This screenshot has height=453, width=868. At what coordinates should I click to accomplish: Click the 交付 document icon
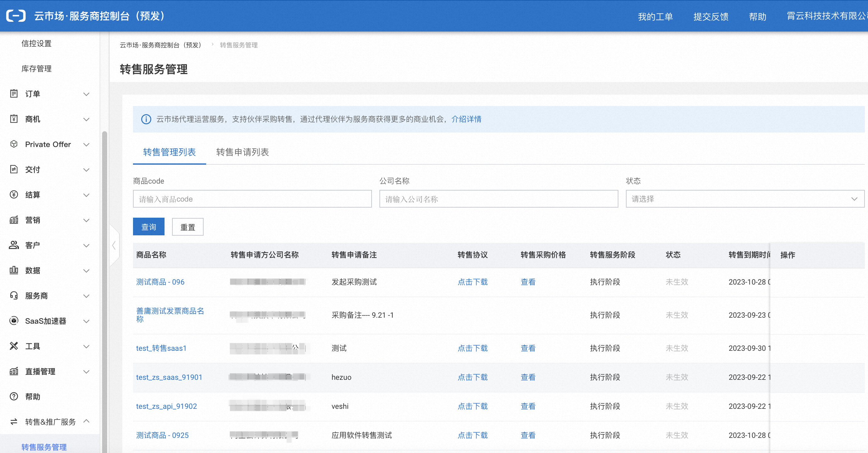[14, 169]
